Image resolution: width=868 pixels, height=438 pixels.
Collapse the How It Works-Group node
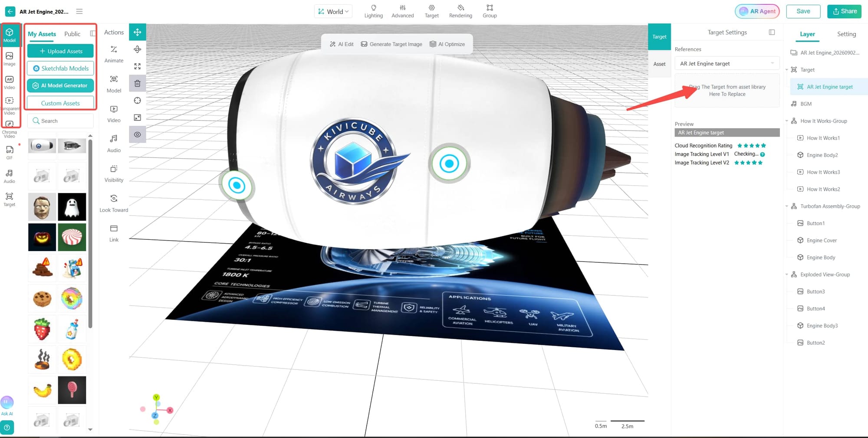tap(787, 121)
